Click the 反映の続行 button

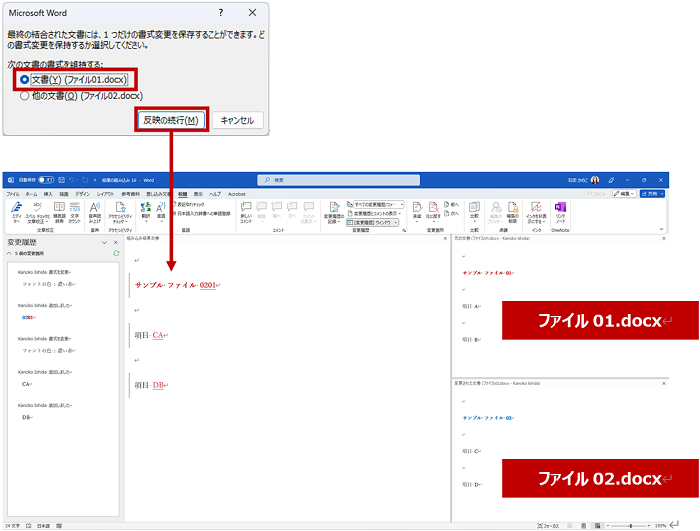click(x=171, y=120)
